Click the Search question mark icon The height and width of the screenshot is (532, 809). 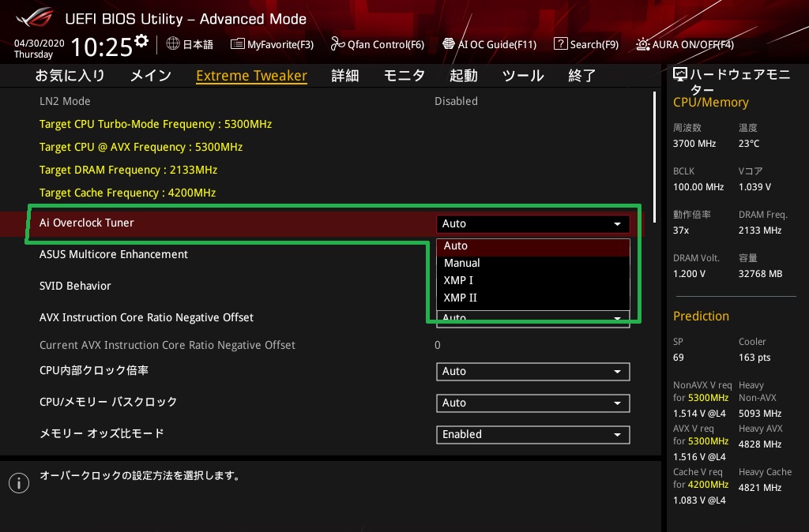coord(560,44)
